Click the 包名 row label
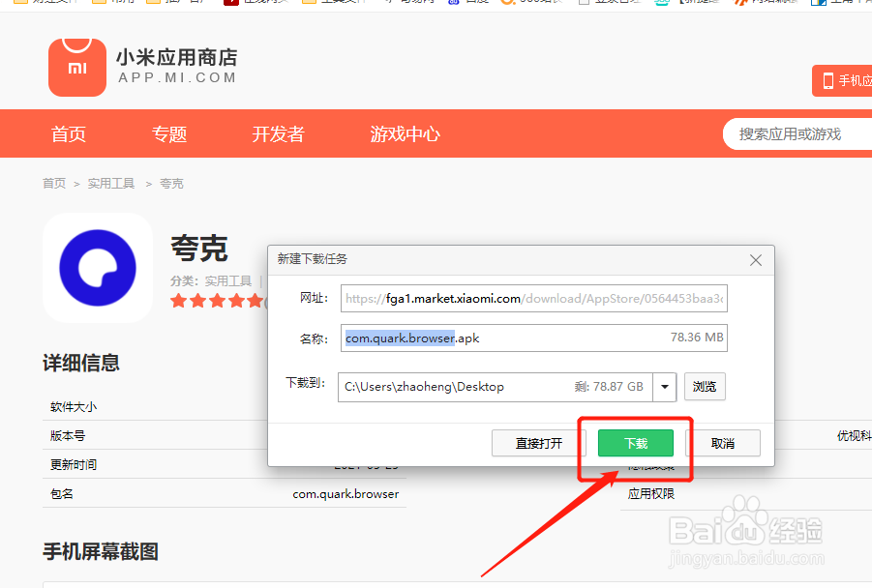872x588 pixels. tap(62, 493)
